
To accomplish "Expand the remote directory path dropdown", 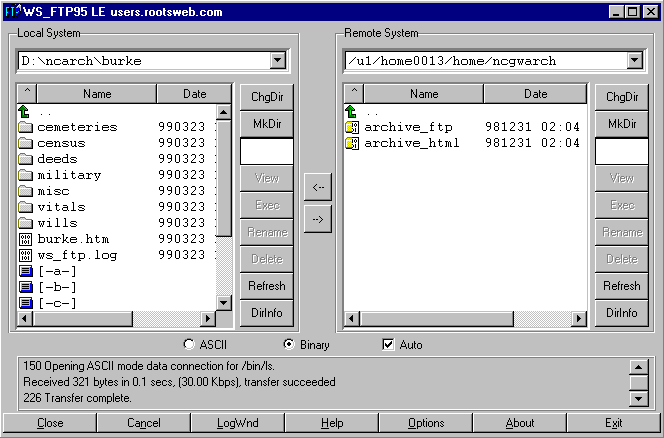I will tap(633, 61).
